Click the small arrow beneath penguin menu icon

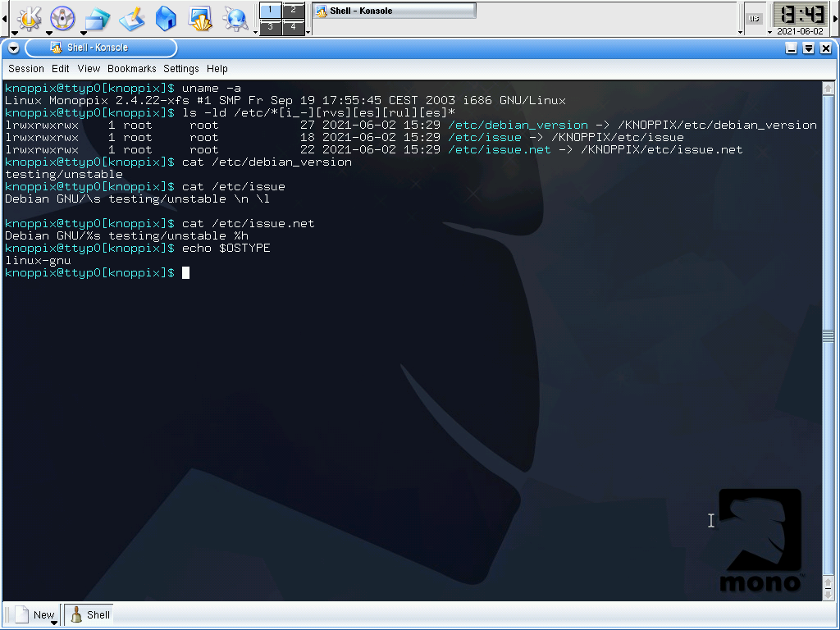click(48, 33)
